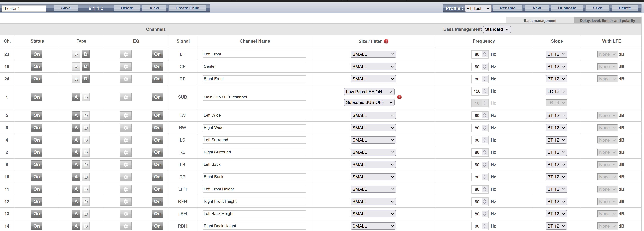Viewport: 644px width, 231px height.
Task: Click red alert icon in SUB filter row
Action: 399,97
